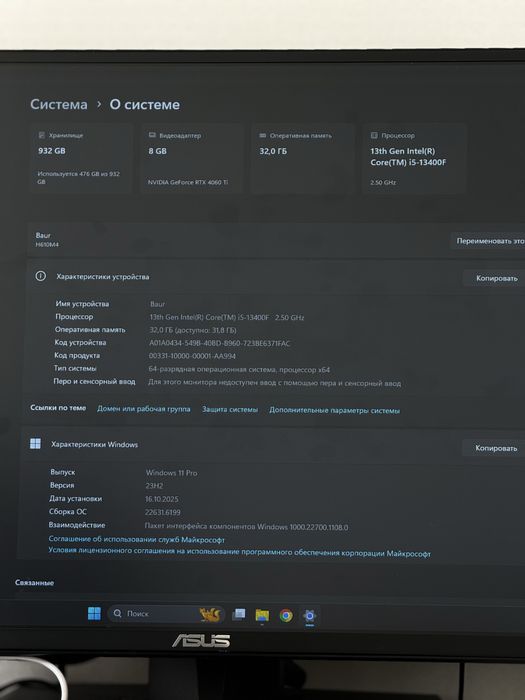Click the Связанные heading
Screen dimensions: 525x700
tap(34, 583)
